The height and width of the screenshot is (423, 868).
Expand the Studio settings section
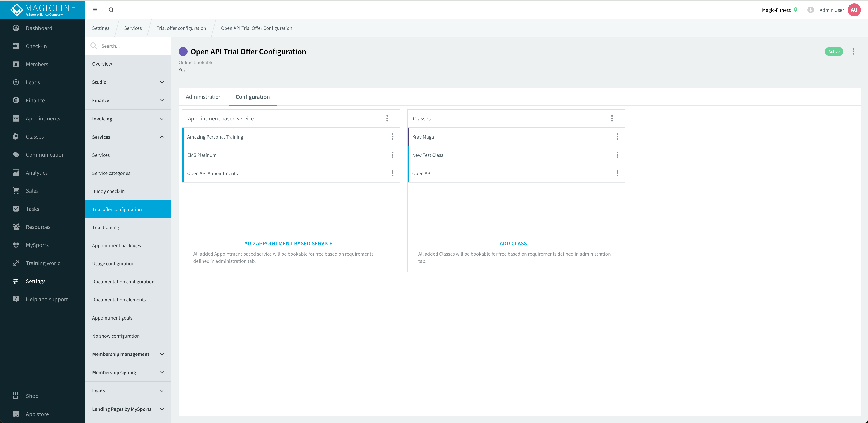(x=128, y=82)
